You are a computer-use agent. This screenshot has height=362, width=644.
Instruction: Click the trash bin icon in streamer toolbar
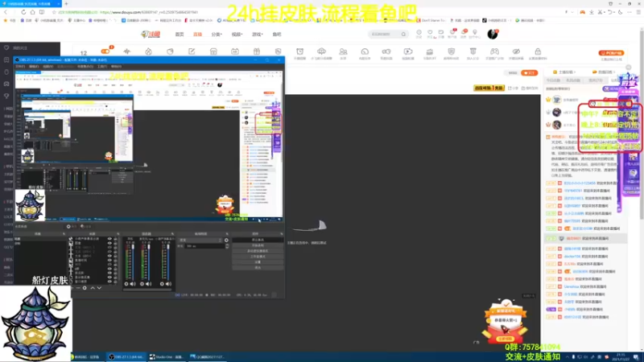473,51
